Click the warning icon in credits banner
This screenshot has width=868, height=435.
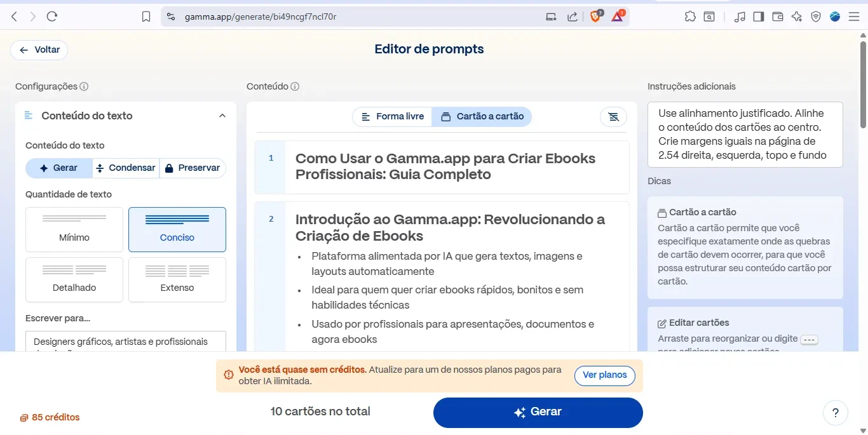[229, 375]
